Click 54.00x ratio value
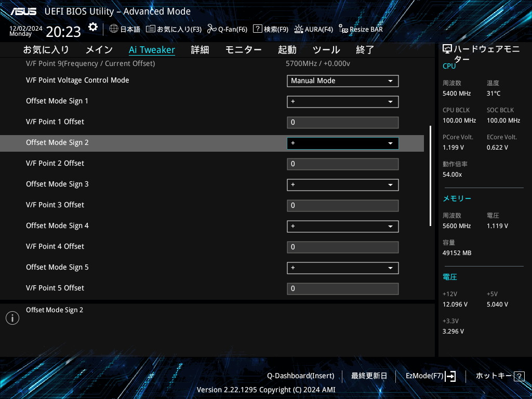 click(453, 175)
